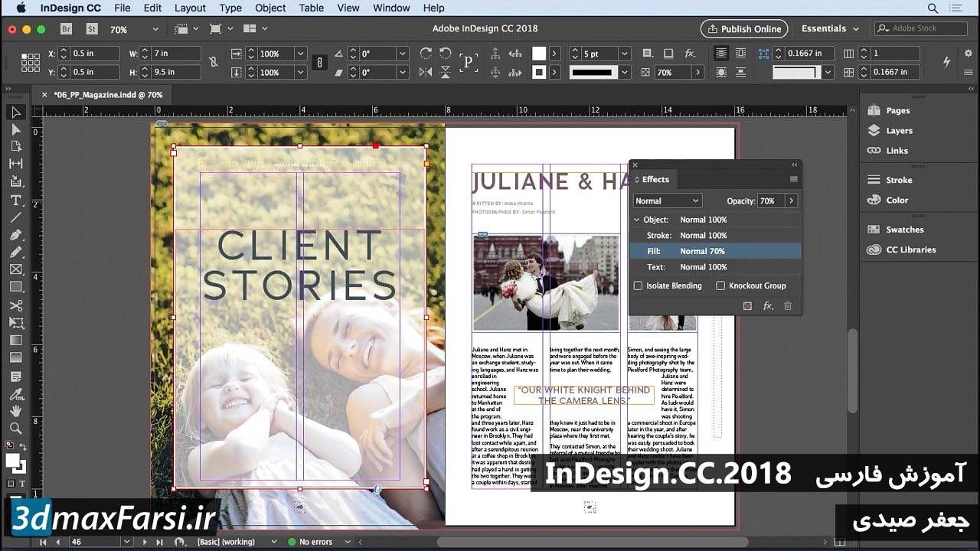Pick the Line tool

tap(15, 217)
